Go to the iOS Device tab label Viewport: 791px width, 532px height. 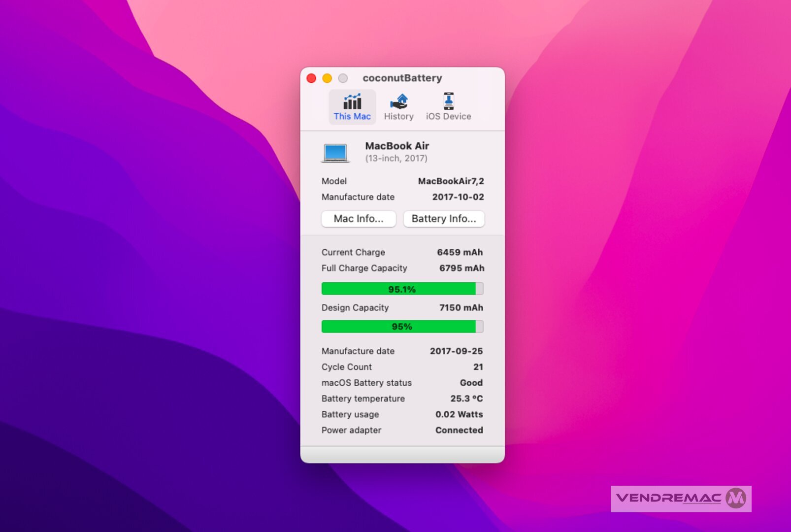click(x=448, y=117)
